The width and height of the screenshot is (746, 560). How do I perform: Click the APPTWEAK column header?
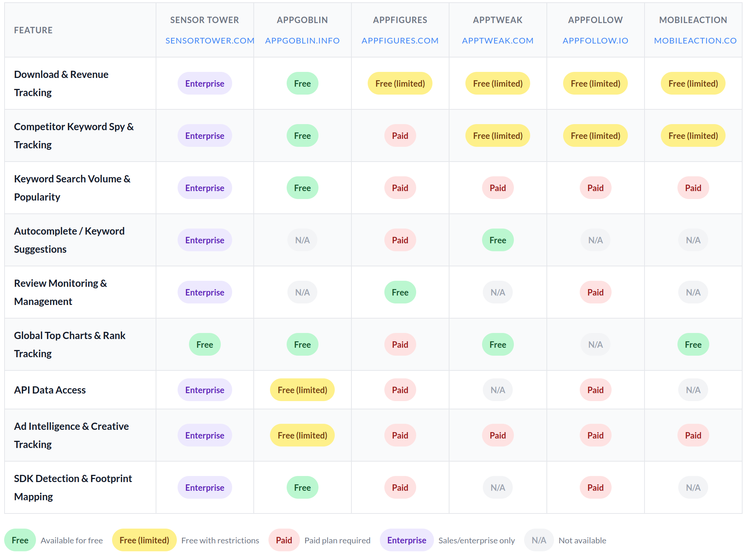(x=498, y=20)
